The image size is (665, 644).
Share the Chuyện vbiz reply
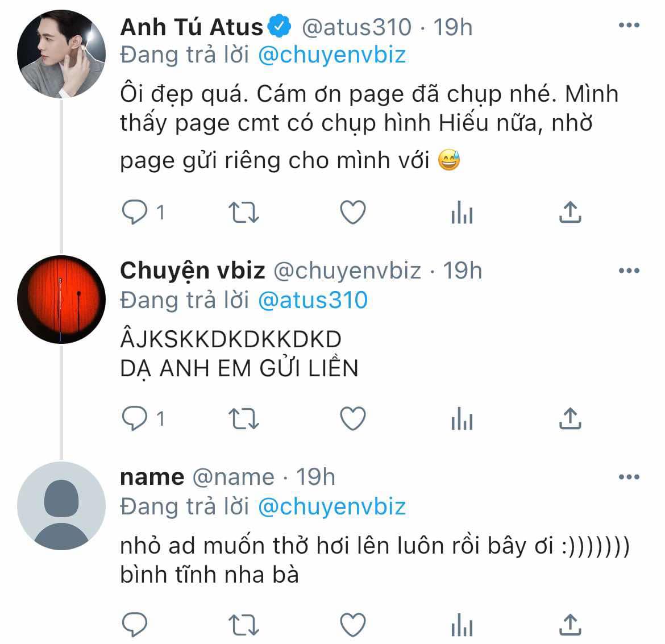pyautogui.click(x=570, y=418)
